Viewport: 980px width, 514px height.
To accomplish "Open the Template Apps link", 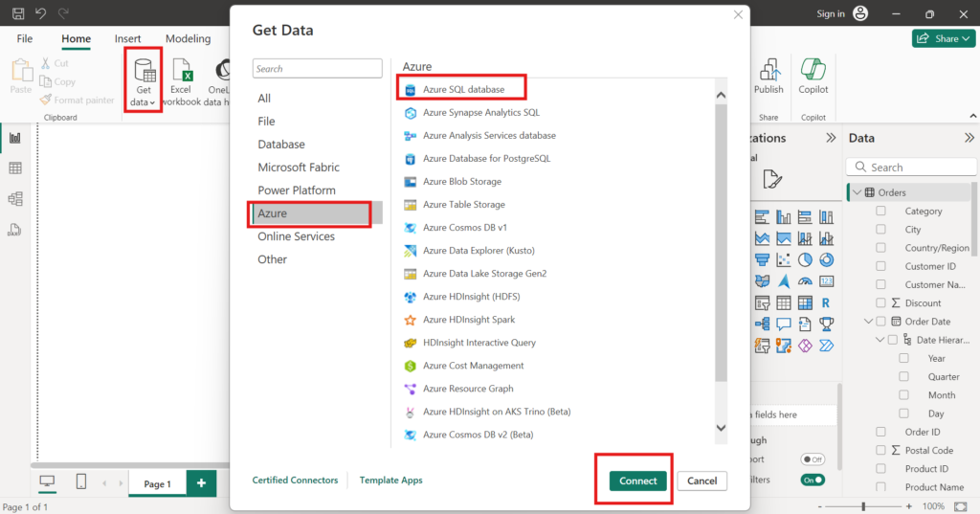I will pos(390,480).
